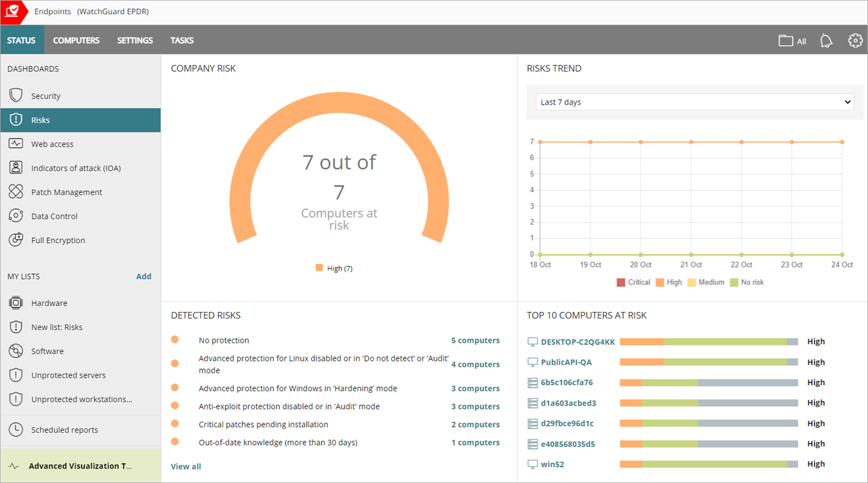868x483 pixels.
Task: Click View all detected risks link
Action: pos(186,466)
